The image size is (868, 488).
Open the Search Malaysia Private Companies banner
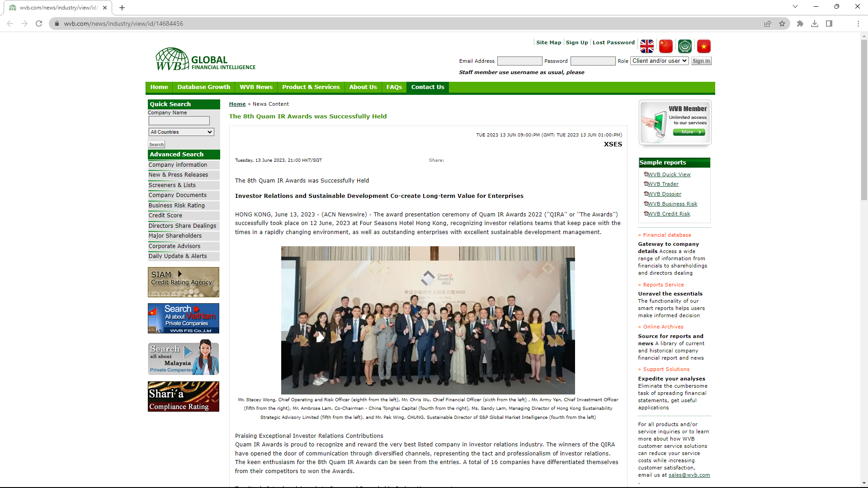coord(184,358)
